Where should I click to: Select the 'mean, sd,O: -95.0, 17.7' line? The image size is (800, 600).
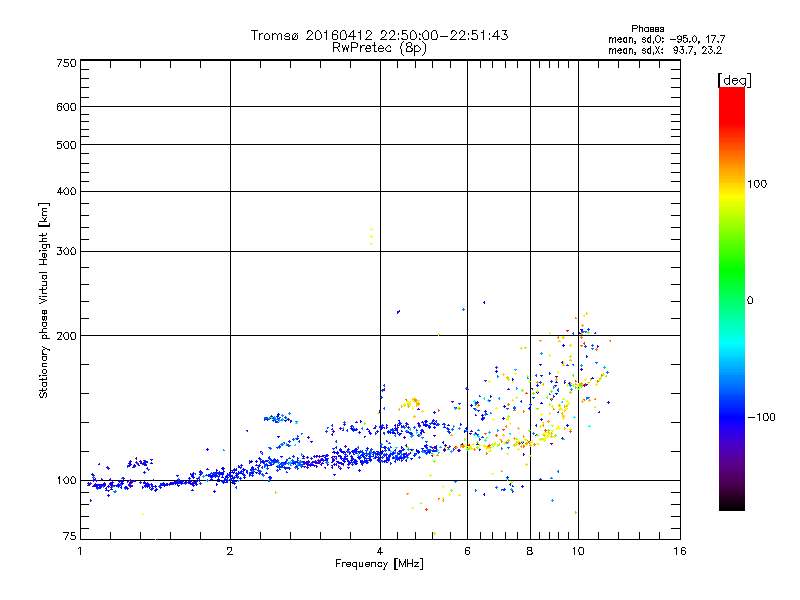click(x=666, y=39)
